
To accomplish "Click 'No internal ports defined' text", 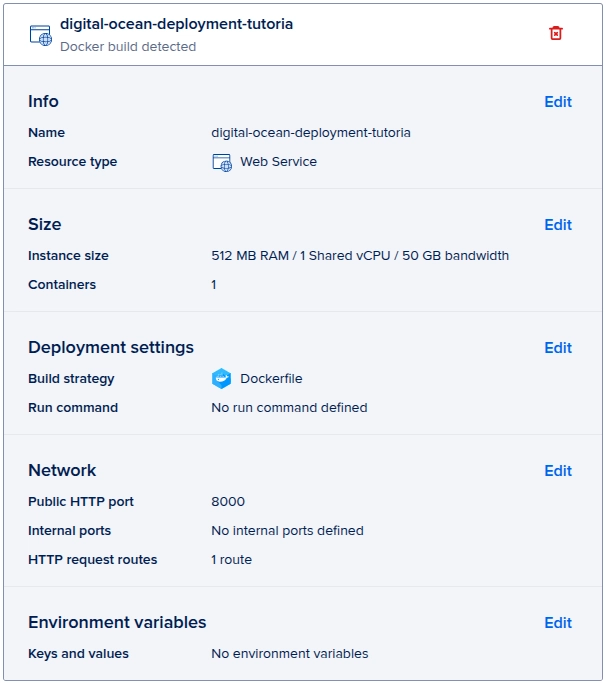I will point(287,531).
